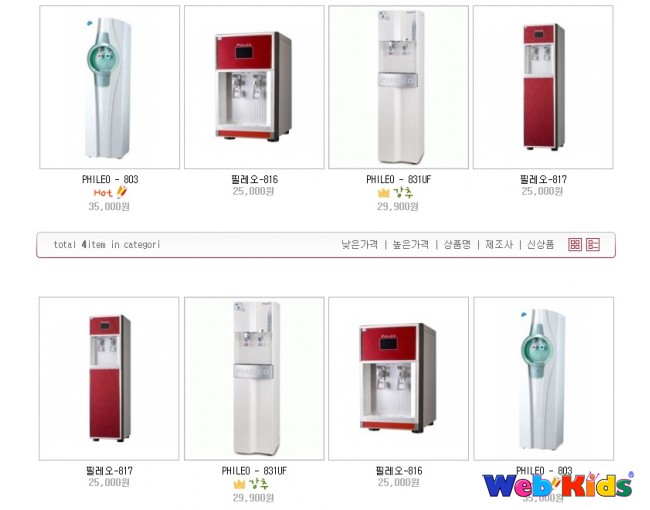Sort by 신상품 (new products)
The image size is (650, 510).
click(x=541, y=244)
